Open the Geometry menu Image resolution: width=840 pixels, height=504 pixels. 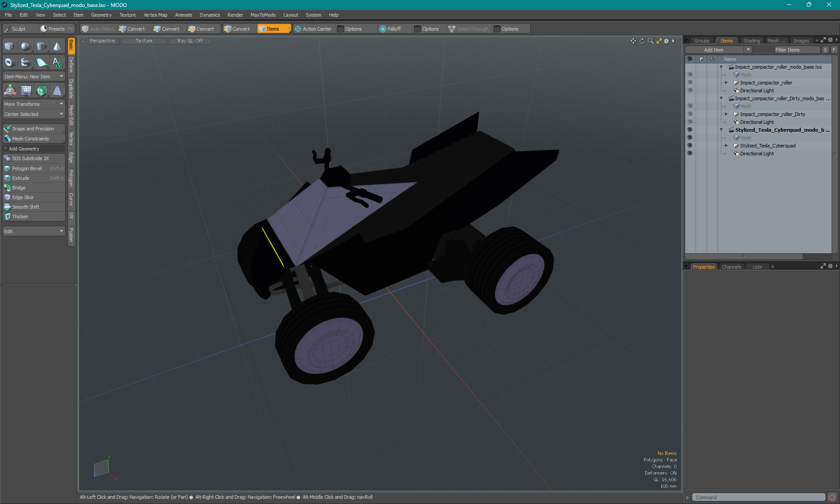pos(101,15)
